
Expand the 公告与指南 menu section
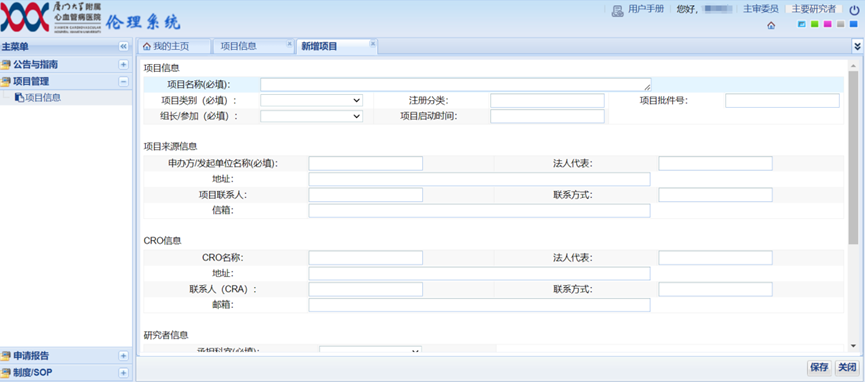(x=124, y=65)
